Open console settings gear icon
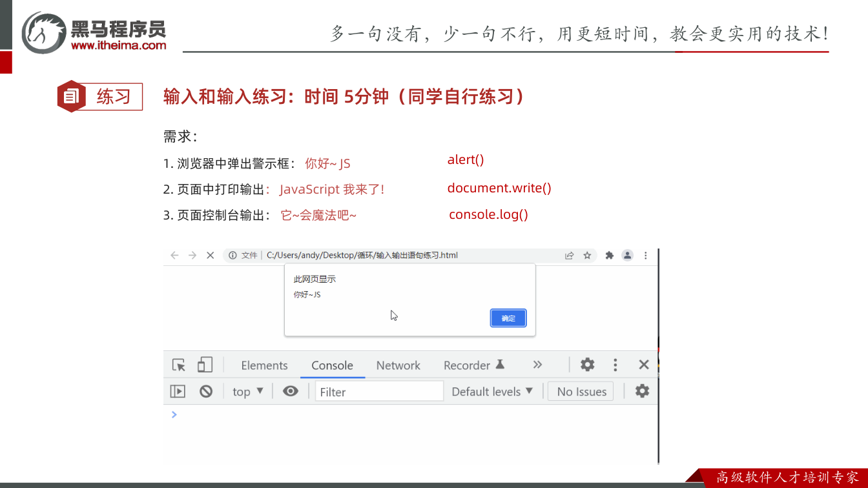This screenshot has width=868, height=488. tap(642, 391)
